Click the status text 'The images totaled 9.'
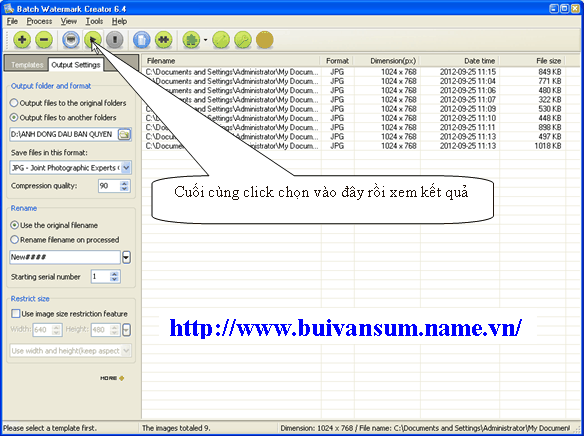This screenshot has width=585, height=436. [176, 428]
